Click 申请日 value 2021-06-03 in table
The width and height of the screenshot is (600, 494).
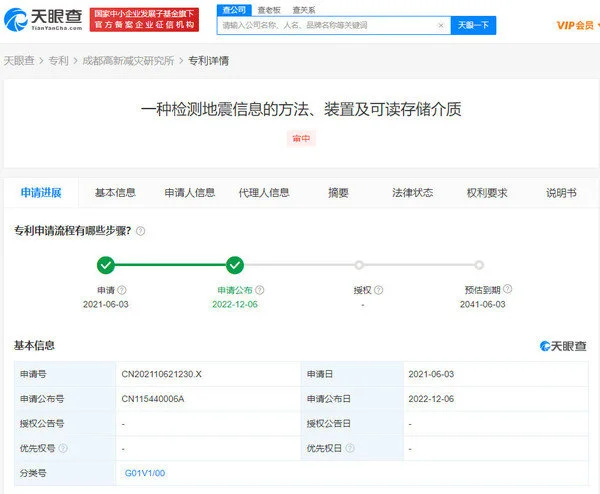click(431, 374)
